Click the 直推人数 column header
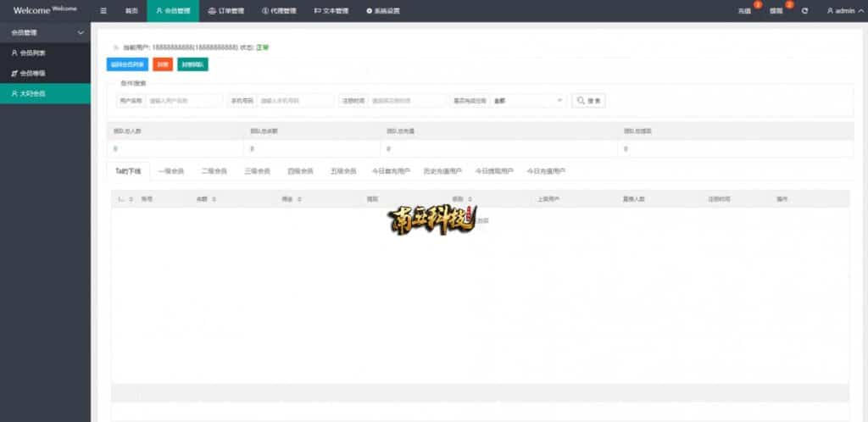Image resolution: width=868 pixels, height=422 pixels. 634,199
